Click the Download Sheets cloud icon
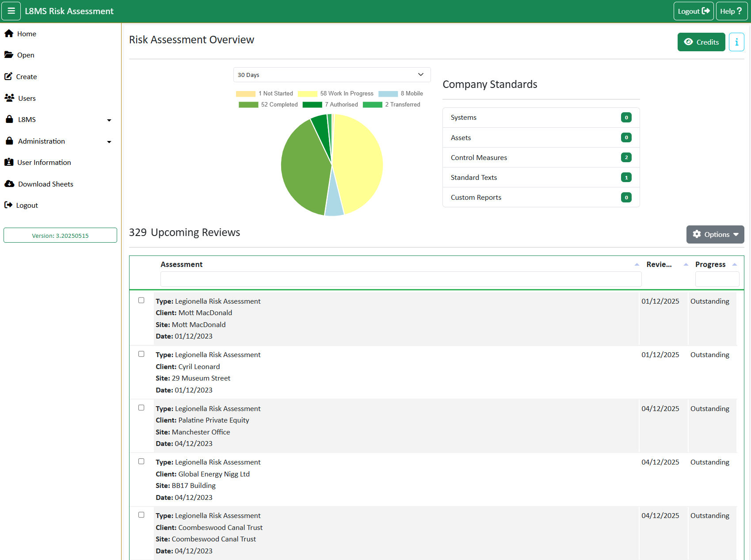Viewport: 751px width, 560px height. [x=9, y=184]
